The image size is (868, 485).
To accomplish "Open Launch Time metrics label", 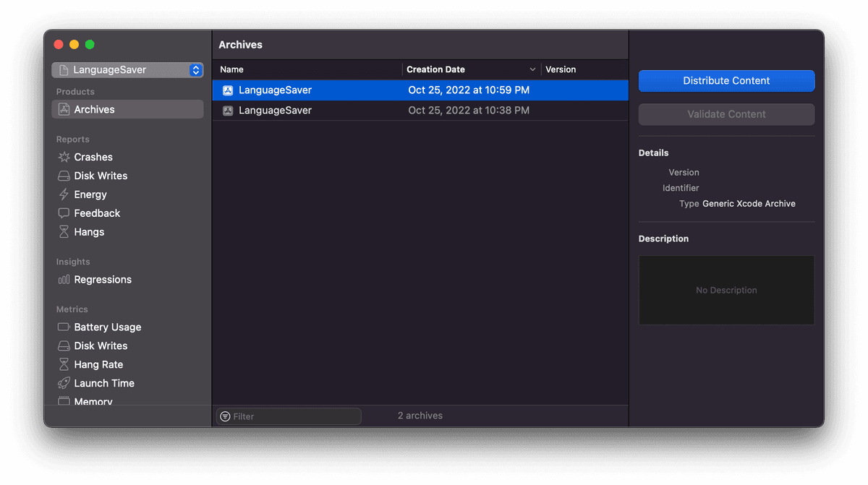I will (x=104, y=383).
